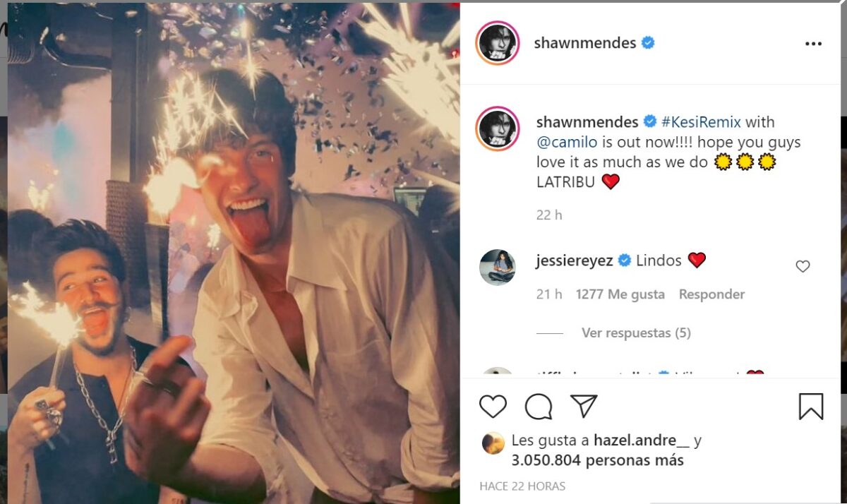
Task: Open the #KesiRemix hashtag link
Action: tap(701, 122)
